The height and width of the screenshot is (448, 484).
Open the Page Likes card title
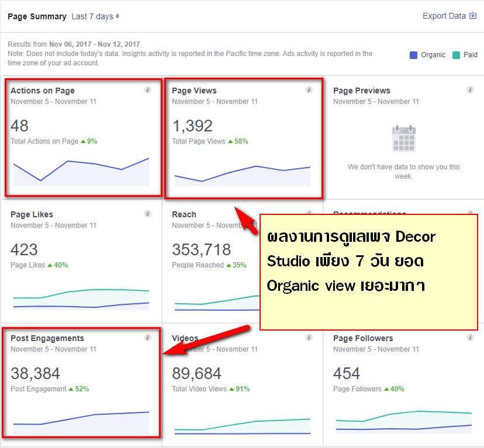pyautogui.click(x=32, y=214)
